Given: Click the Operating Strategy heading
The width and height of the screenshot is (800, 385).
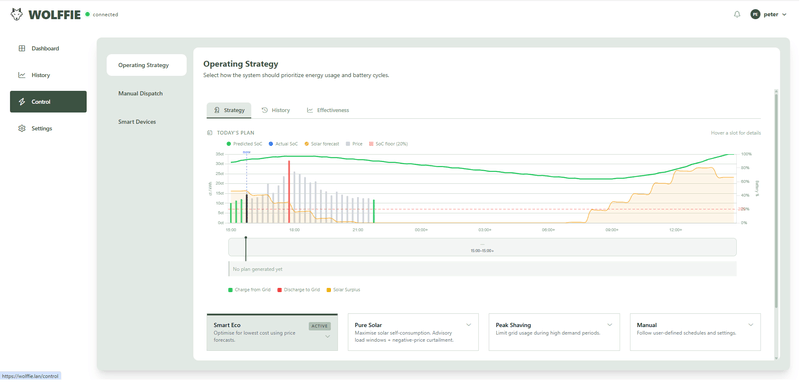Looking at the screenshot, I should coord(241,64).
